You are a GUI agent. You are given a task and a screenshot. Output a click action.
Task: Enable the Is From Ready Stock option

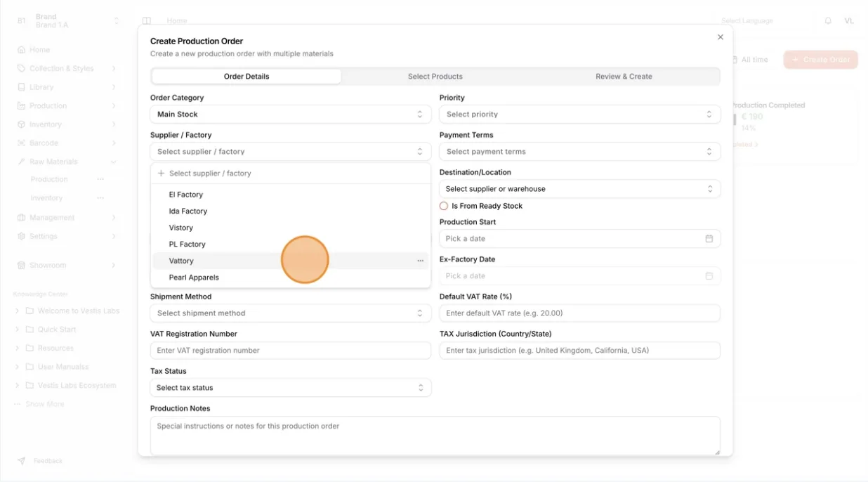[444, 206]
